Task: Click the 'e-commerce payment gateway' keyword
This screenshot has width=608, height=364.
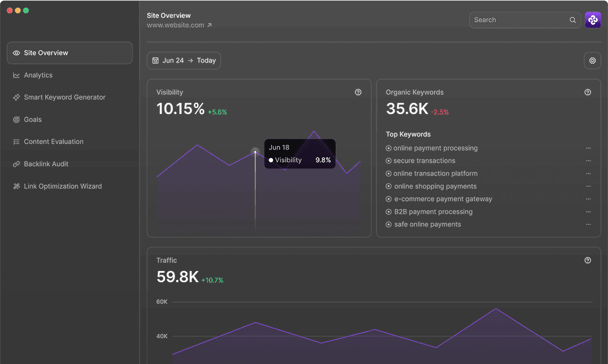Action: coord(443,199)
